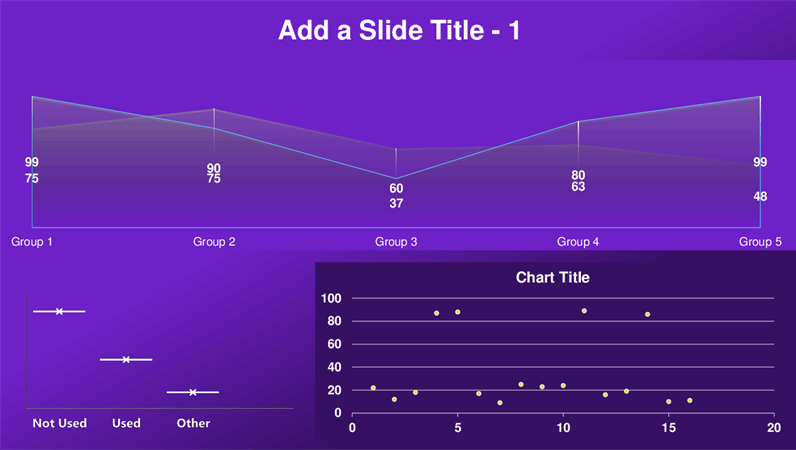This screenshot has width=796, height=450.
Task: Click the data label 37 at Group 3
Action: 396,204
